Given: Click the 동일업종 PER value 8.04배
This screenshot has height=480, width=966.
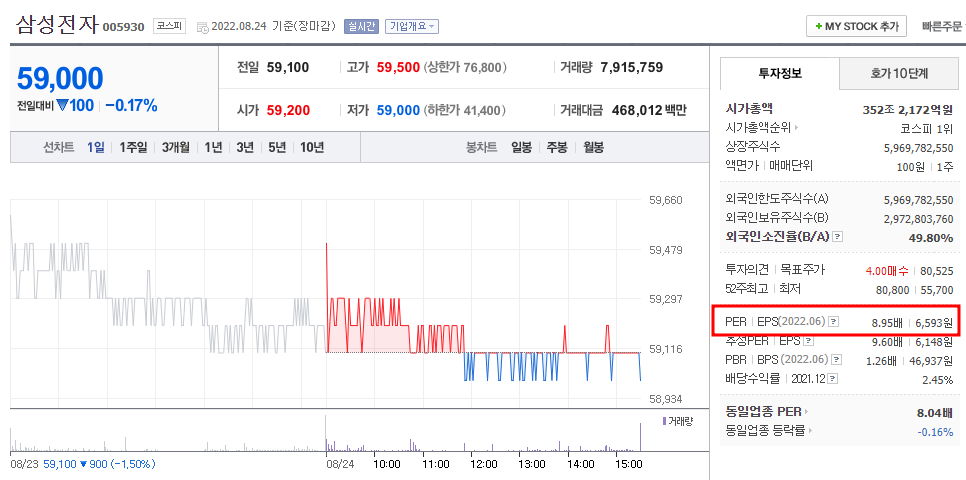Looking at the screenshot, I should point(935,413).
